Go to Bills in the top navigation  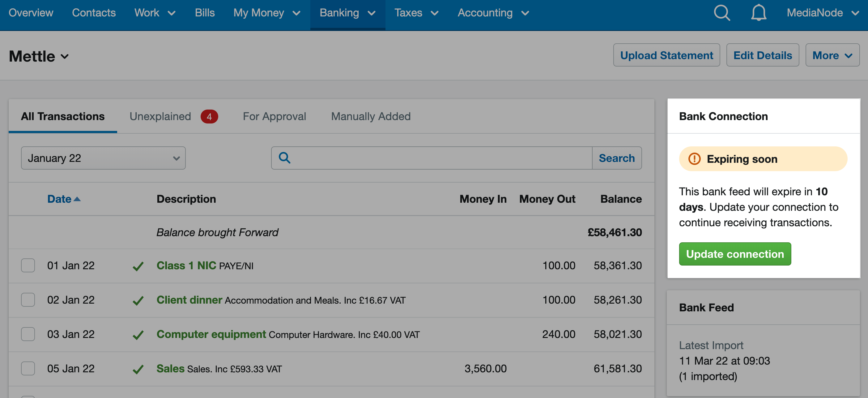(205, 13)
